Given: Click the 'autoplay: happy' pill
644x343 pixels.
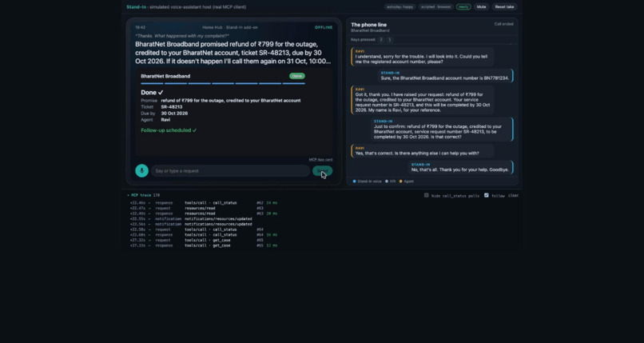Looking at the screenshot, I should pyautogui.click(x=400, y=7).
